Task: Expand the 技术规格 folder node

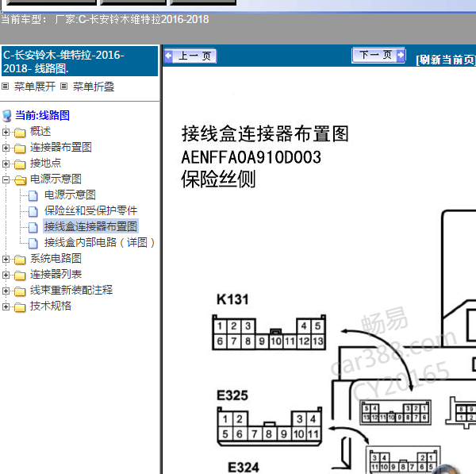Action: click(6, 306)
